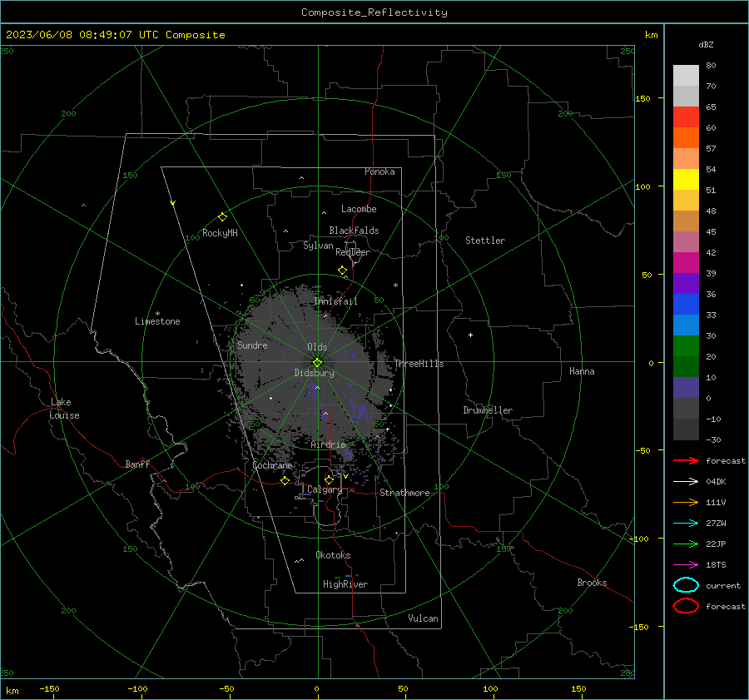Pick the light gray 80–70 dBZ swatch
This screenshot has height=700, width=749.
point(686,75)
